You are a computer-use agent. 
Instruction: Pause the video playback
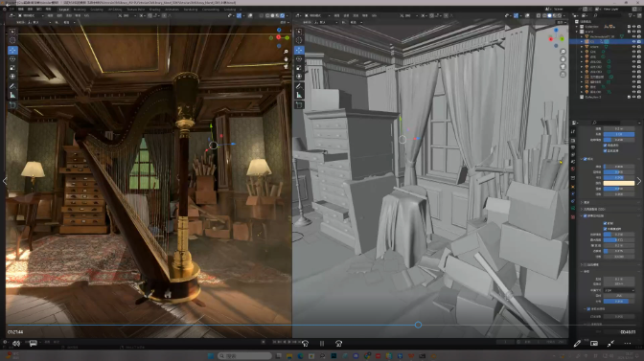322,344
